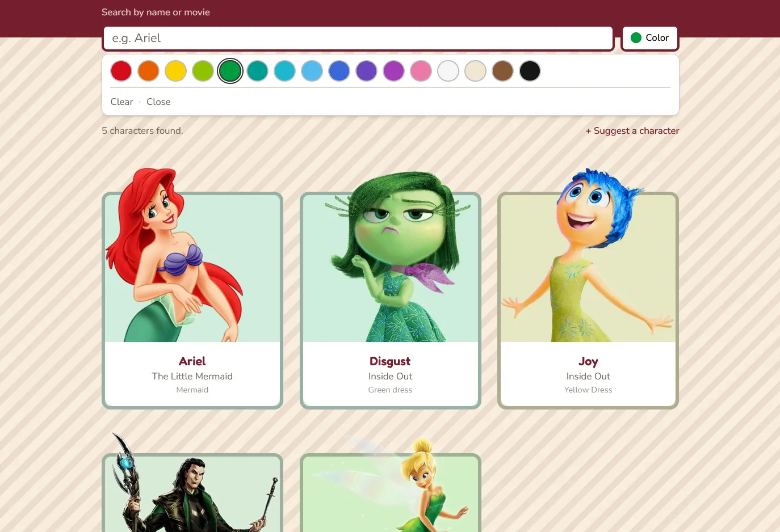
Task: Select the orange color swatch
Action: click(148, 71)
